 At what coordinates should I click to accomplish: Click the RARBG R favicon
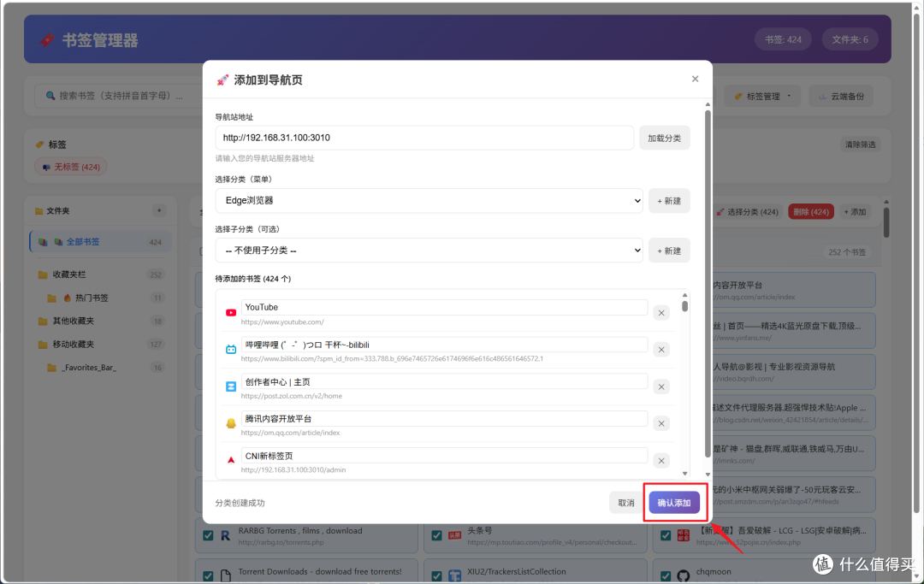[x=226, y=536]
